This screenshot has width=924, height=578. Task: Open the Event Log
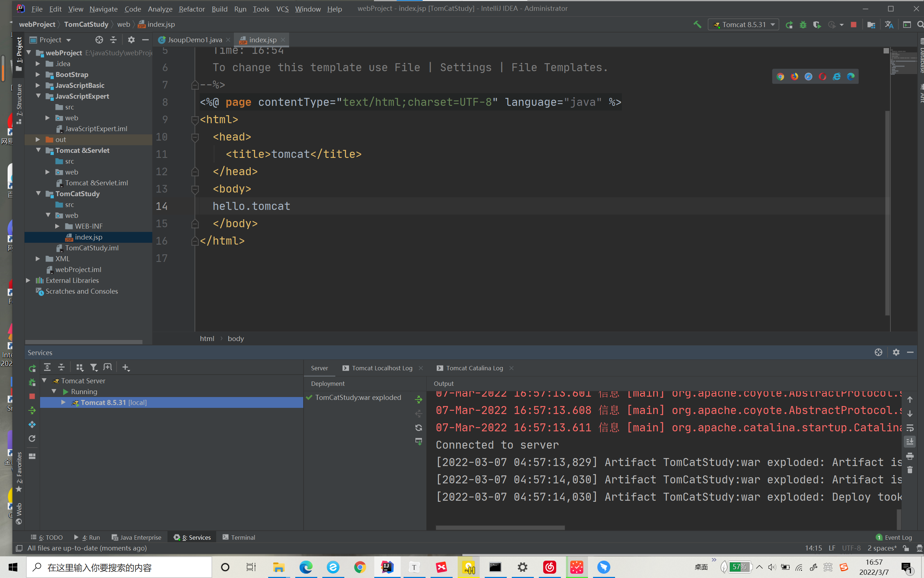click(894, 537)
